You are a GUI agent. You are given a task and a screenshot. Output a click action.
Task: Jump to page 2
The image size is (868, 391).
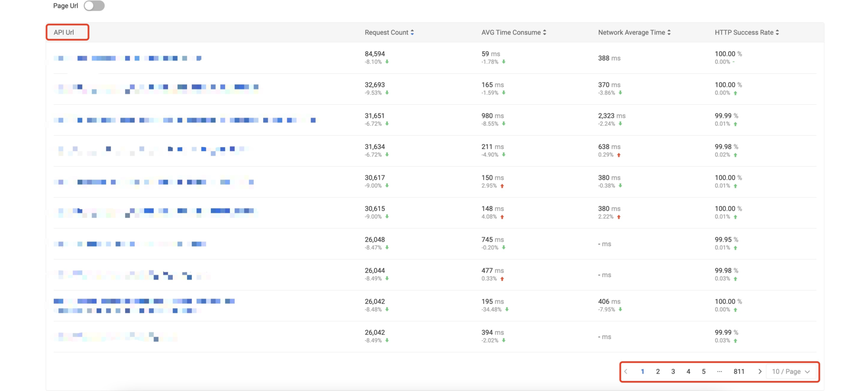tap(658, 372)
